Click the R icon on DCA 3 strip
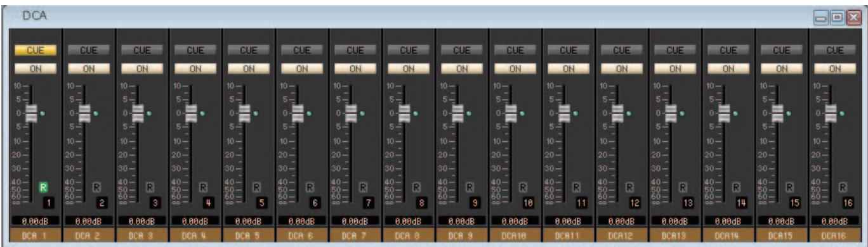This screenshot has height=247, width=868. point(150,187)
